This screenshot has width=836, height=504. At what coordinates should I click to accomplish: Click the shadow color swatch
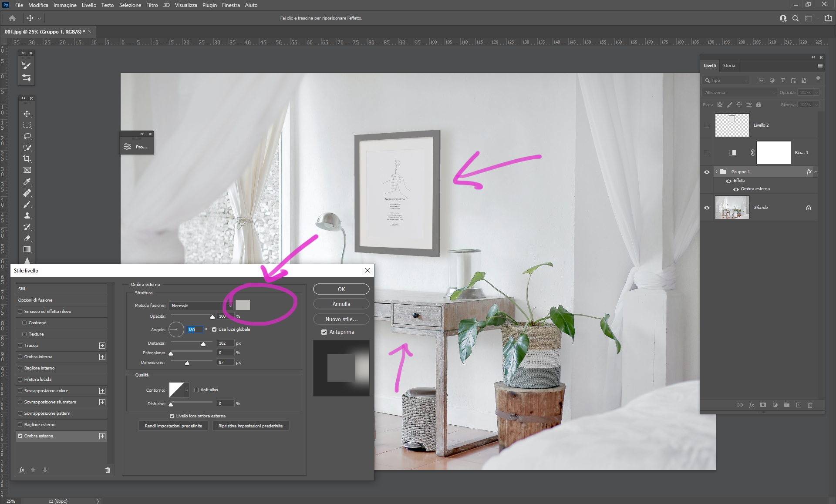[243, 305]
